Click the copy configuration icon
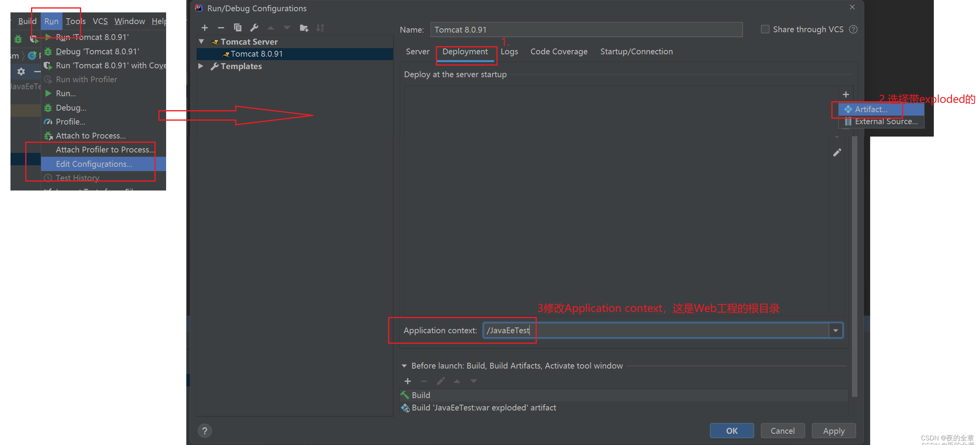980x445 pixels. (x=238, y=28)
